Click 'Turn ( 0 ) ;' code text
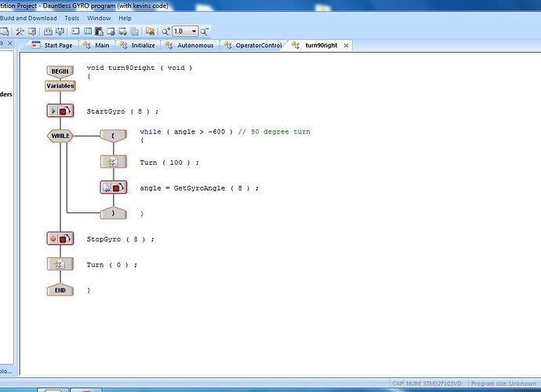The image size is (541, 392). (x=112, y=265)
